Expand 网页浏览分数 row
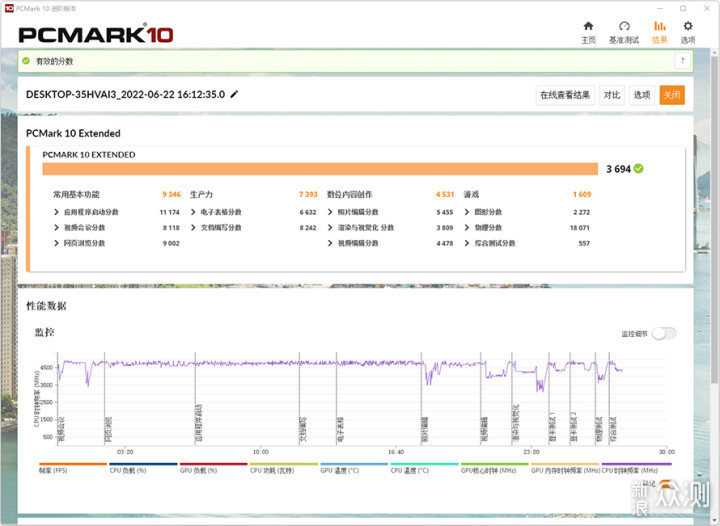The width and height of the screenshot is (720, 526). tap(56, 243)
